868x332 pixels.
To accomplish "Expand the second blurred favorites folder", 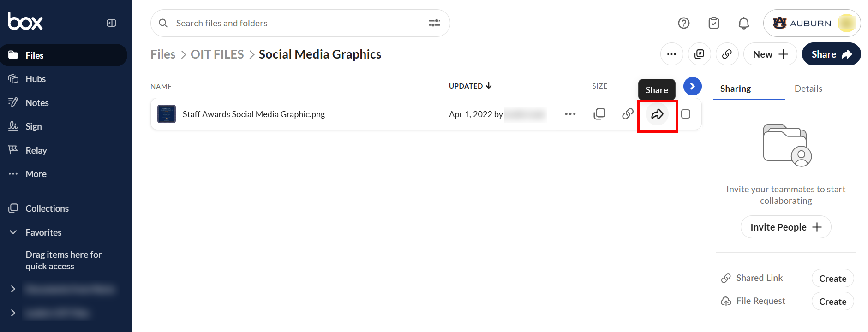I will pyautogui.click(x=13, y=313).
